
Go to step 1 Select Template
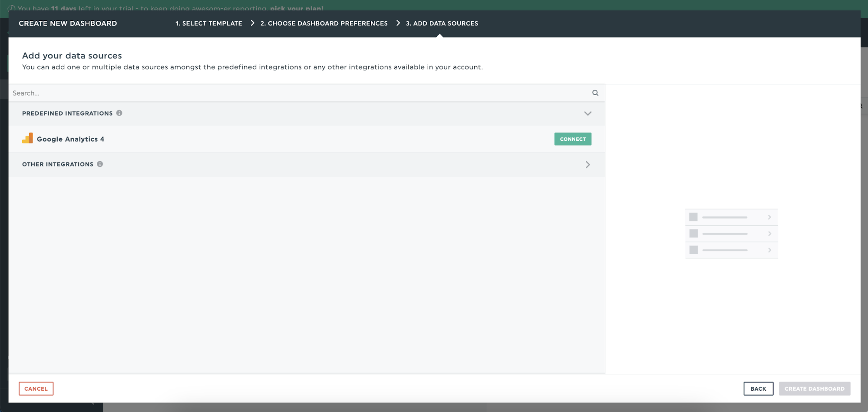click(x=209, y=23)
